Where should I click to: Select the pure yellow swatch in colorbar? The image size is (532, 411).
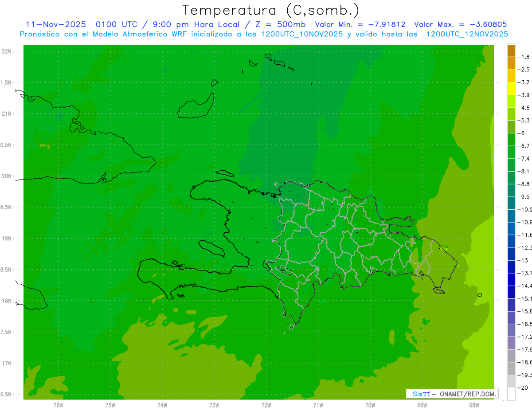click(512, 89)
